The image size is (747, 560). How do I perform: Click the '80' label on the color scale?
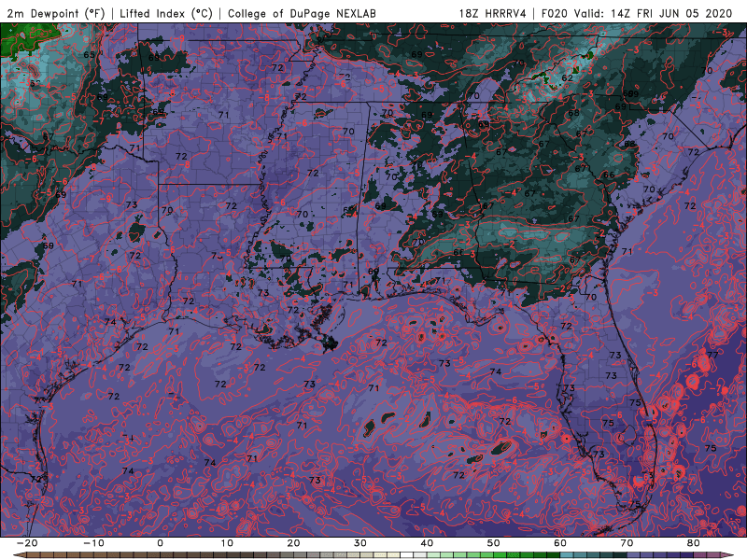click(x=694, y=543)
